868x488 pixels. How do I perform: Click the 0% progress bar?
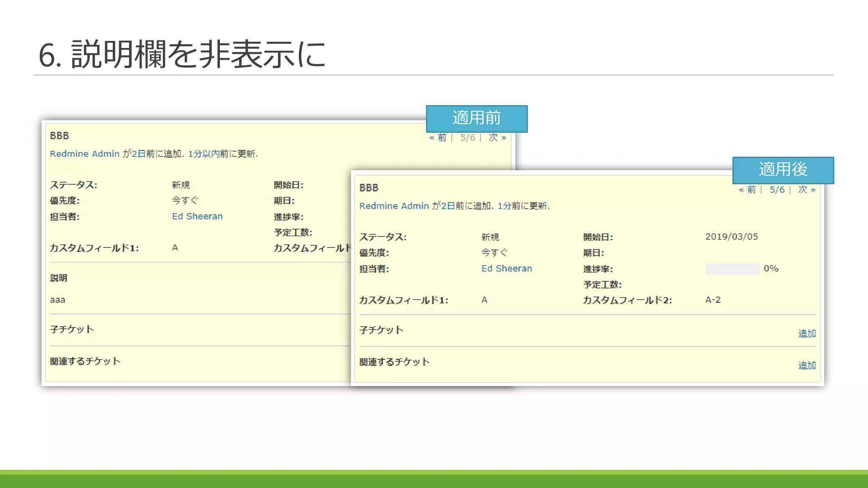tap(732, 269)
